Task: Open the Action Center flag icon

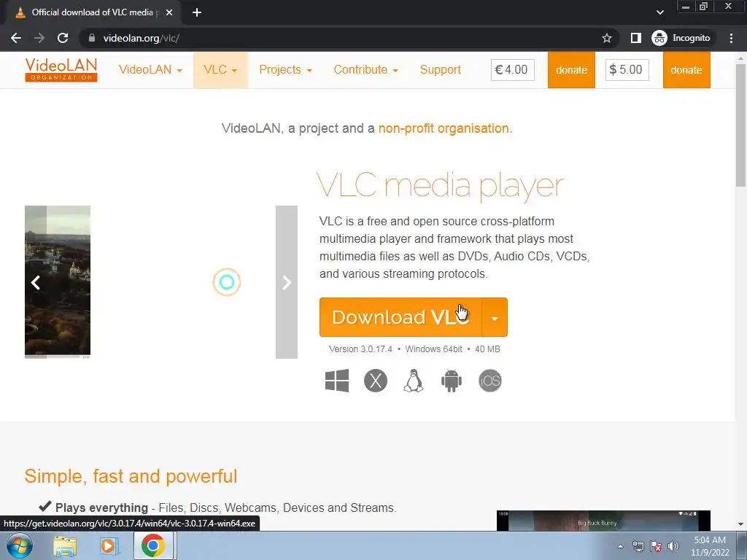Action: 656,546
